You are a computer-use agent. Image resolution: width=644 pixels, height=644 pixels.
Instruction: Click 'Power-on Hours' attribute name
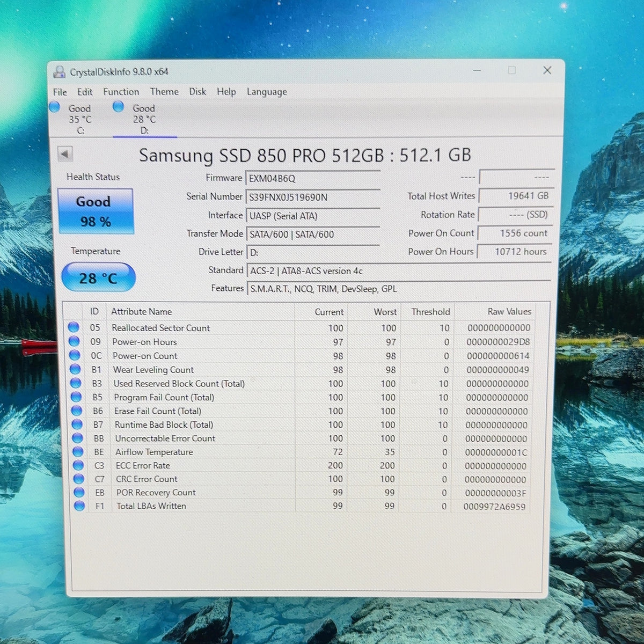(144, 342)
